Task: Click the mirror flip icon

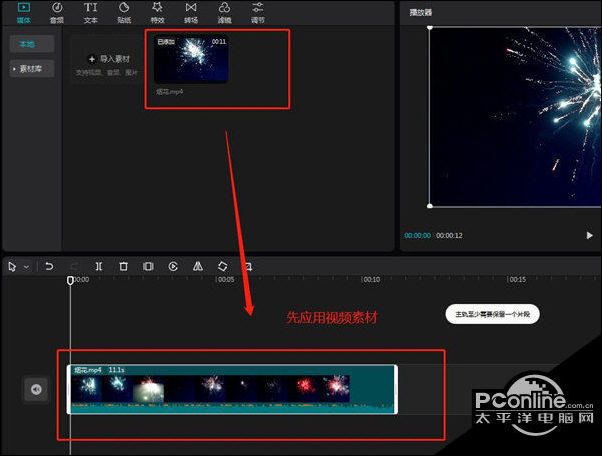Action: 198,266
